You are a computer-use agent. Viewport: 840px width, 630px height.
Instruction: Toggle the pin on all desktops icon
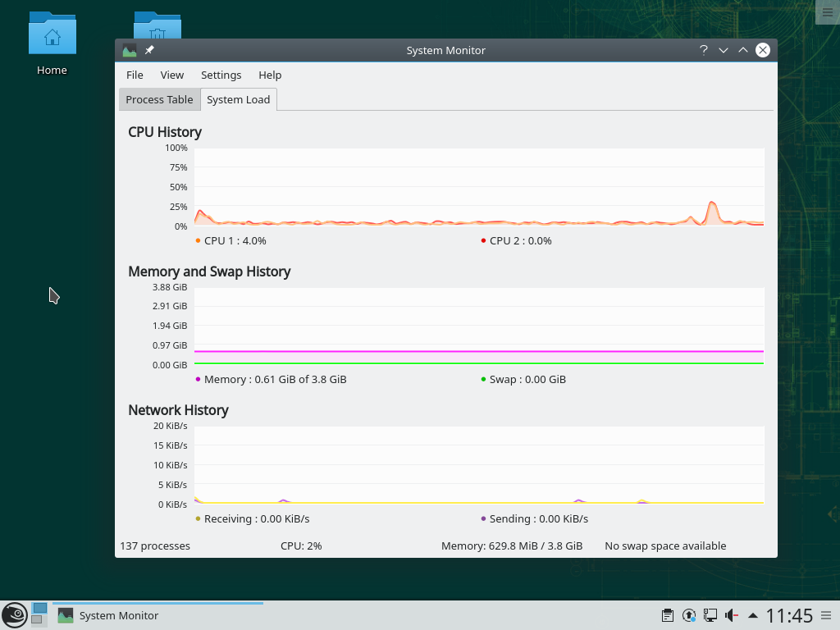(x=149, y=50)
